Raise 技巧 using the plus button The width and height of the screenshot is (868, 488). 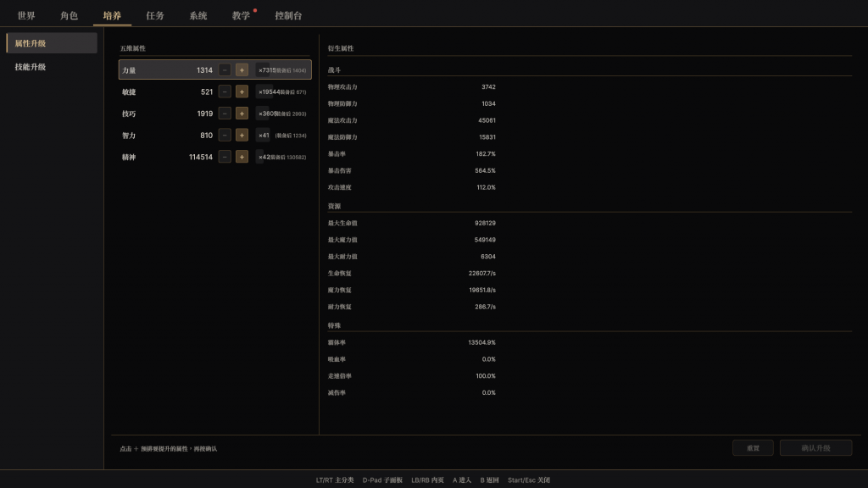242,114
